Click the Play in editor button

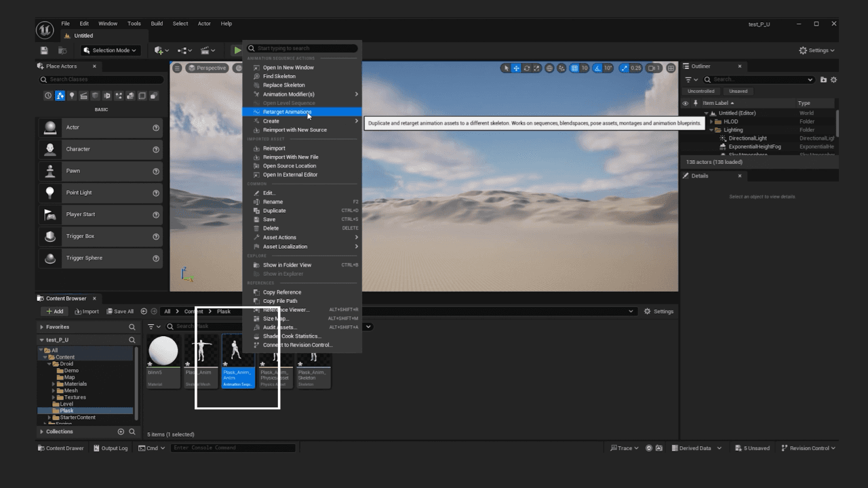237,50
